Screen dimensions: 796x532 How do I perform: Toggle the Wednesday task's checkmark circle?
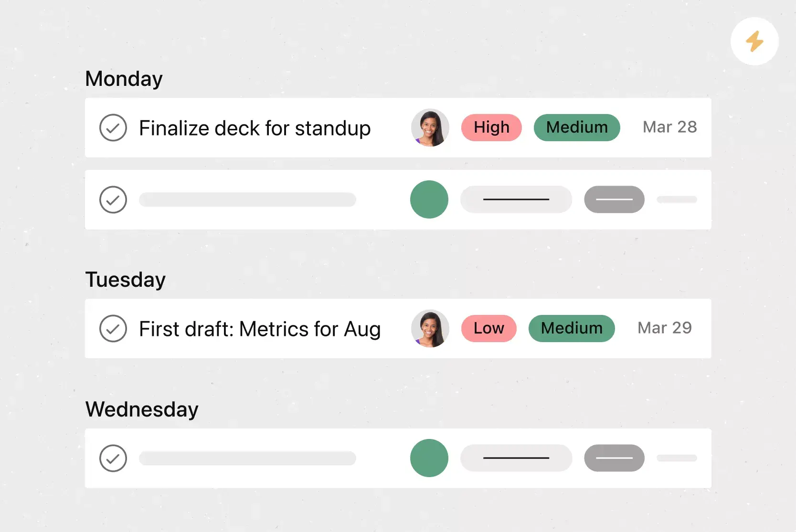pyautogui.click(x=113, y=459)
